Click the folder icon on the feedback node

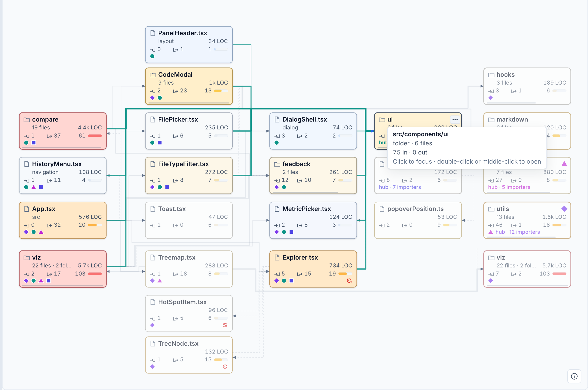click(277, 164)
